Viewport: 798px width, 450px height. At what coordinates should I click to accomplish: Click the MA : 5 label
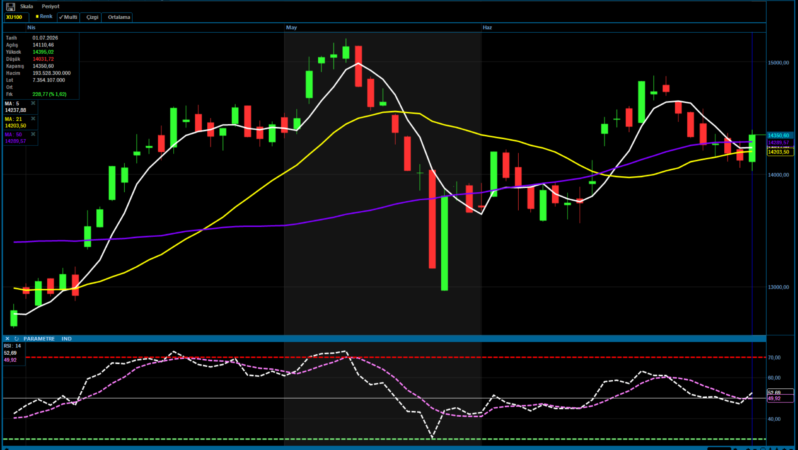pyautogui.click(x=12, y=103)
